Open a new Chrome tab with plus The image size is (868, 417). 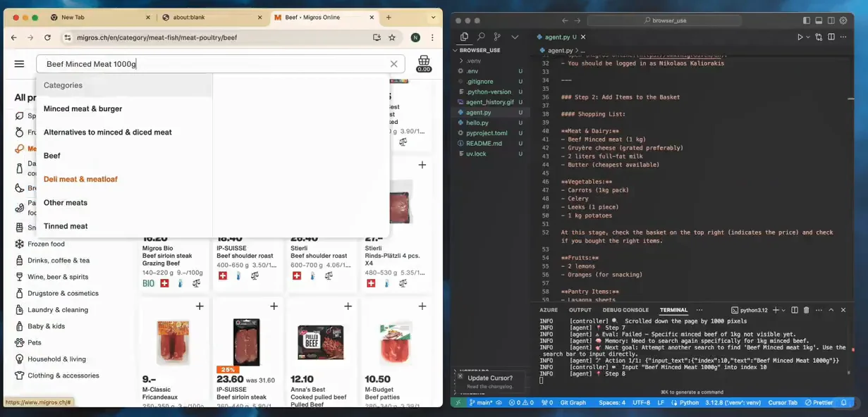pyautogui.click(x=388, y=17)
